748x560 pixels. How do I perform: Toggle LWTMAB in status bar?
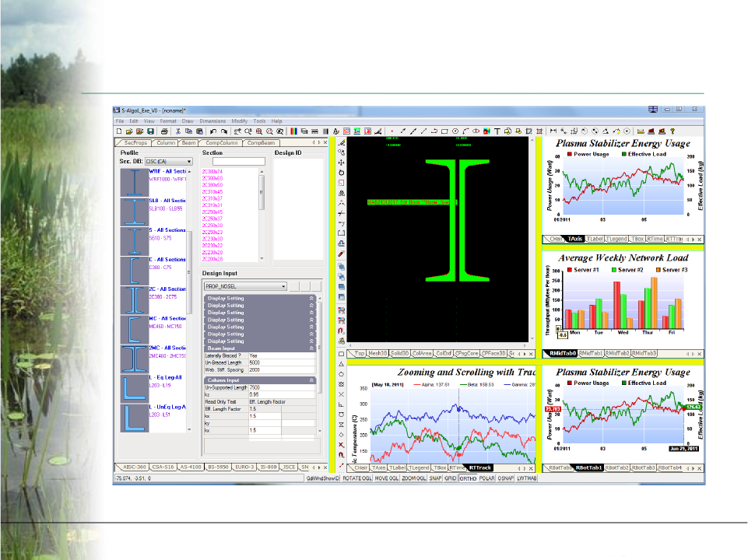tap(527, 478)
